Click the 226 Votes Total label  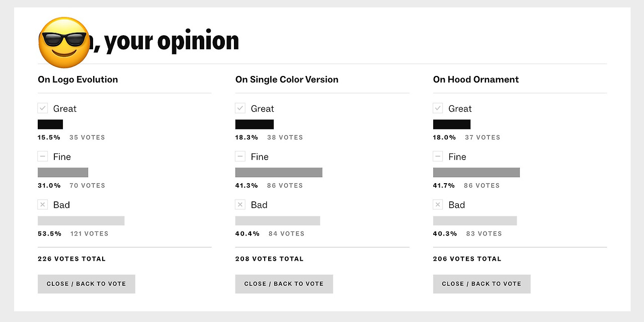pyautogui.click(x=72, y=259)
